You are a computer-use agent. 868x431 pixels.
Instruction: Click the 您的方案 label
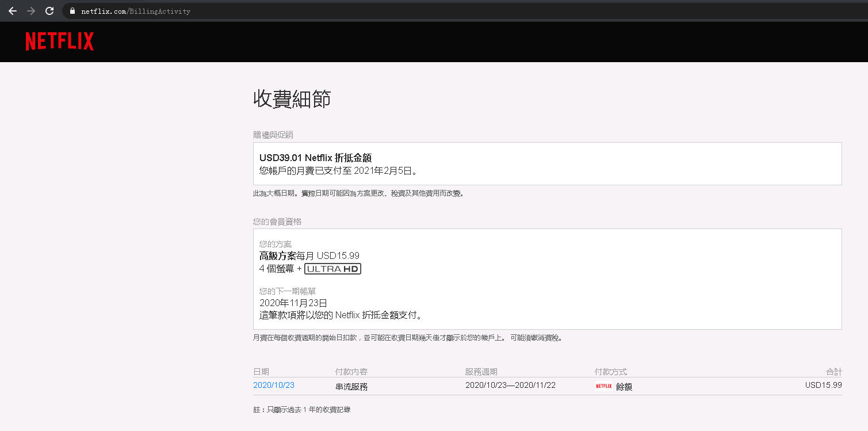click(276, 244)
